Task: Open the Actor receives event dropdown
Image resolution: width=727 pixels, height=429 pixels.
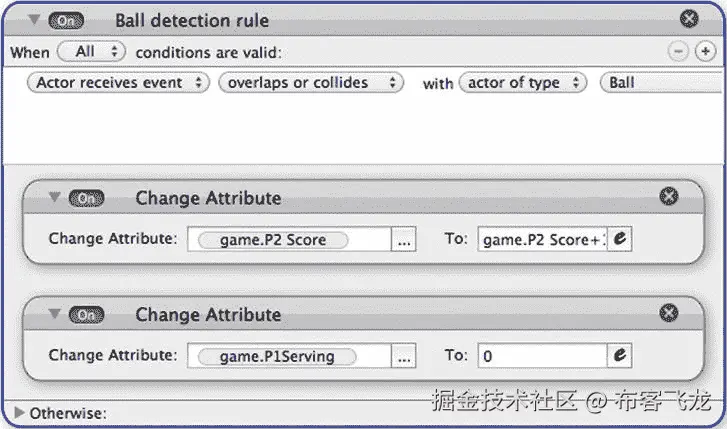Action: coord(118,83)
